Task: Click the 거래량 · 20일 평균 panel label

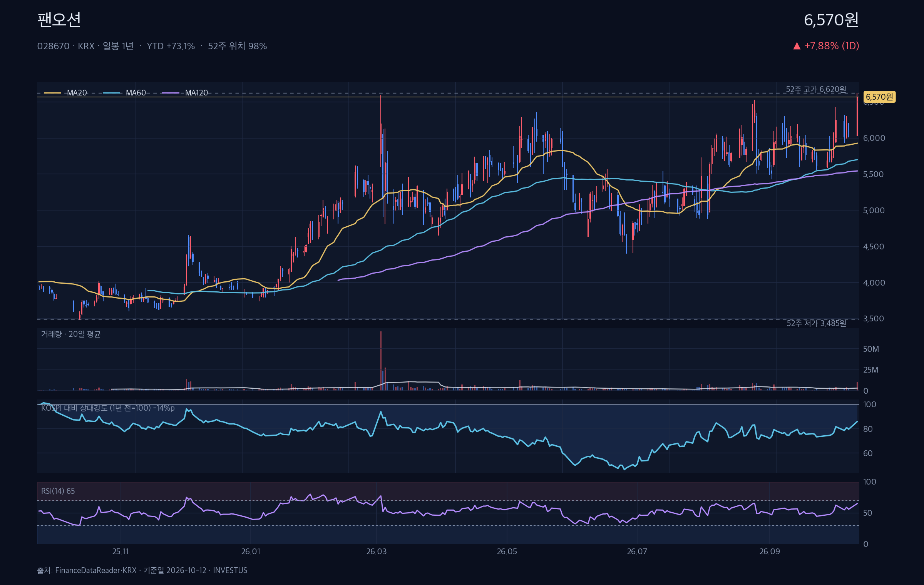Action: point(71,334)
